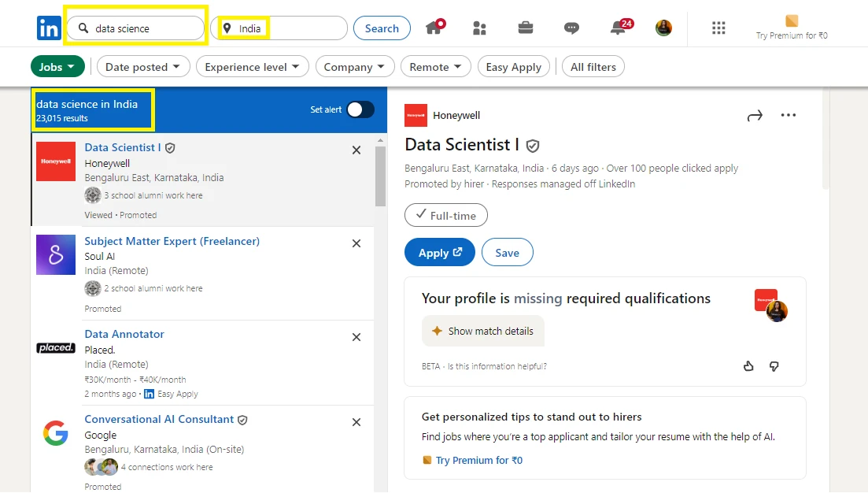Toggle the Set alert switch
This screenshot has height=493, width=868.
pyautogui.click(x=360, y=109)
